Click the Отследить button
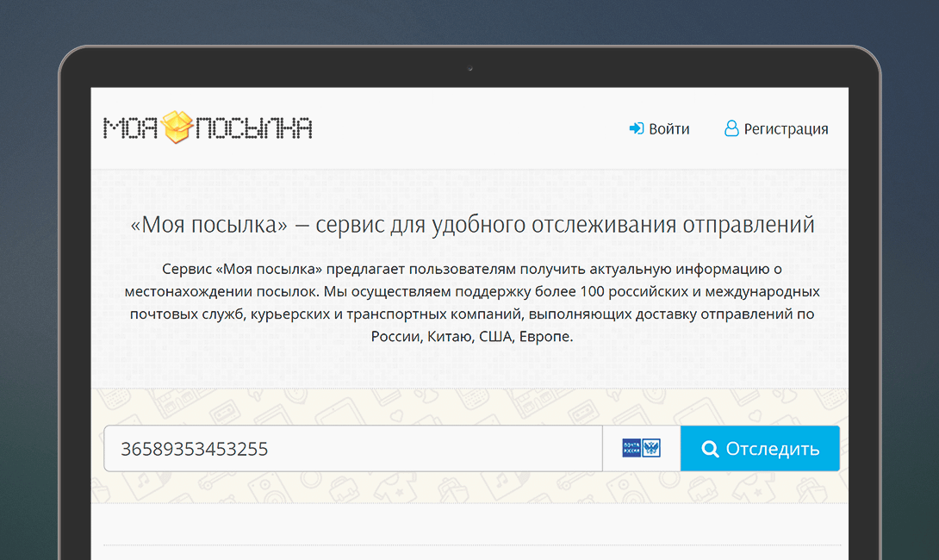The height and width of the screenshot is (560, 939). (x=760, y=449)
